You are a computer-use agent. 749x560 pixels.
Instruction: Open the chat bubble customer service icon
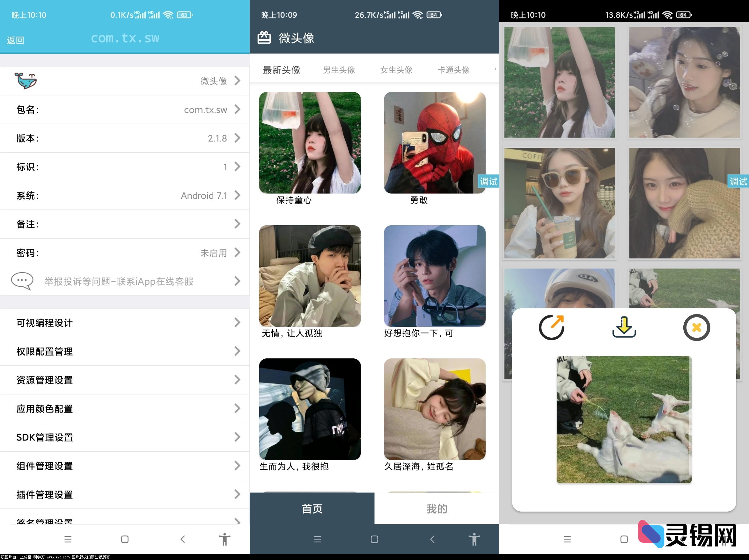[x=22, y=281]
